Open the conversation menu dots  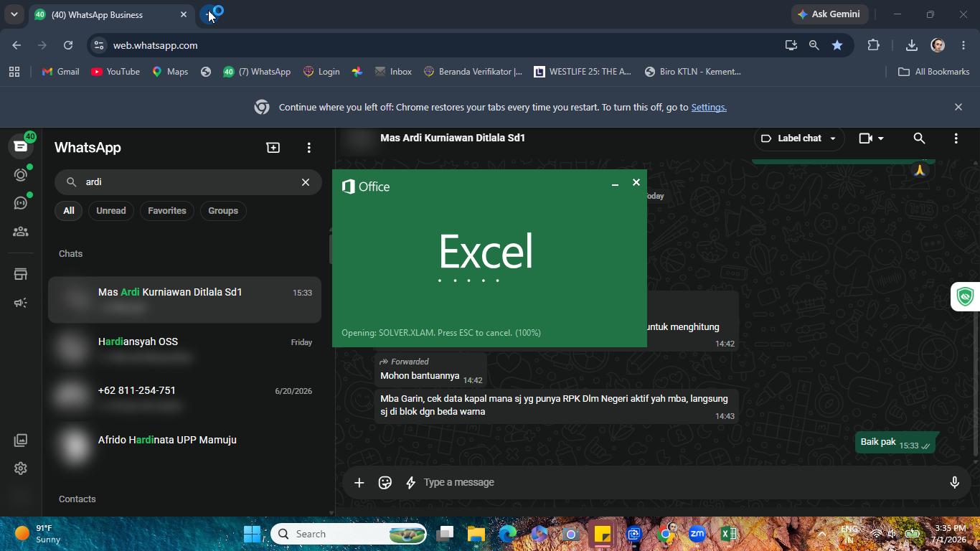point(956,138)
